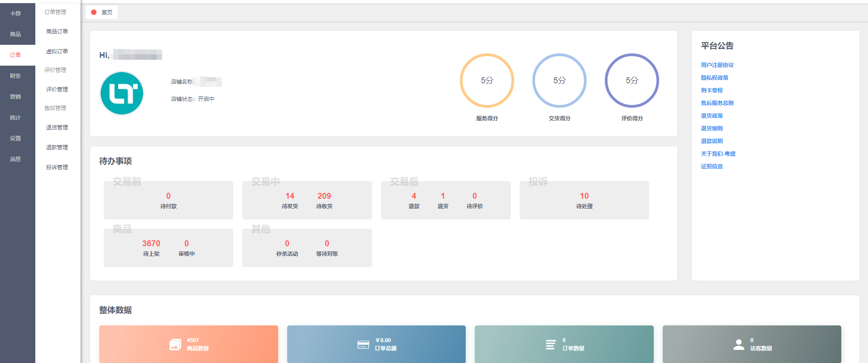The image size is (868, 363).
Task: Click the 0 等待对账 count
Action: coord(327,244)
